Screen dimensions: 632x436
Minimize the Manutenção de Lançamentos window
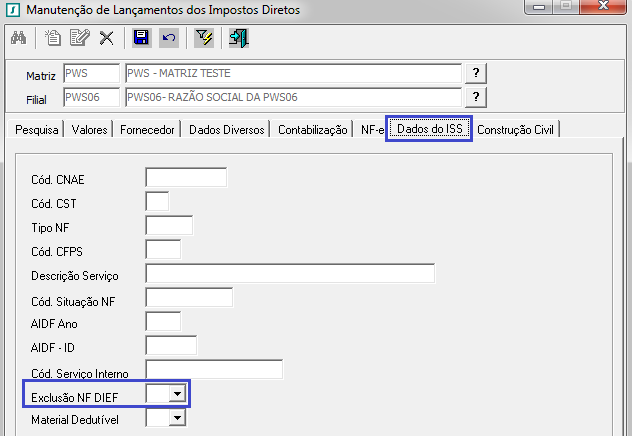tap(539, 6)
